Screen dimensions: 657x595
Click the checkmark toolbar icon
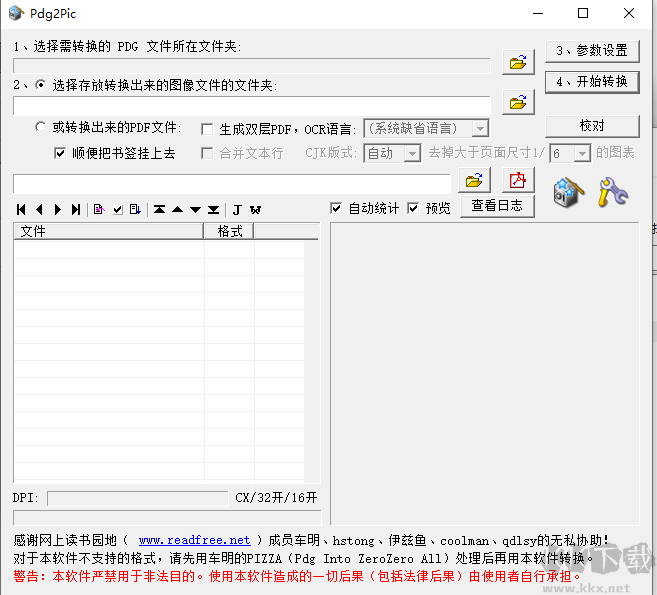pos(118,210)
